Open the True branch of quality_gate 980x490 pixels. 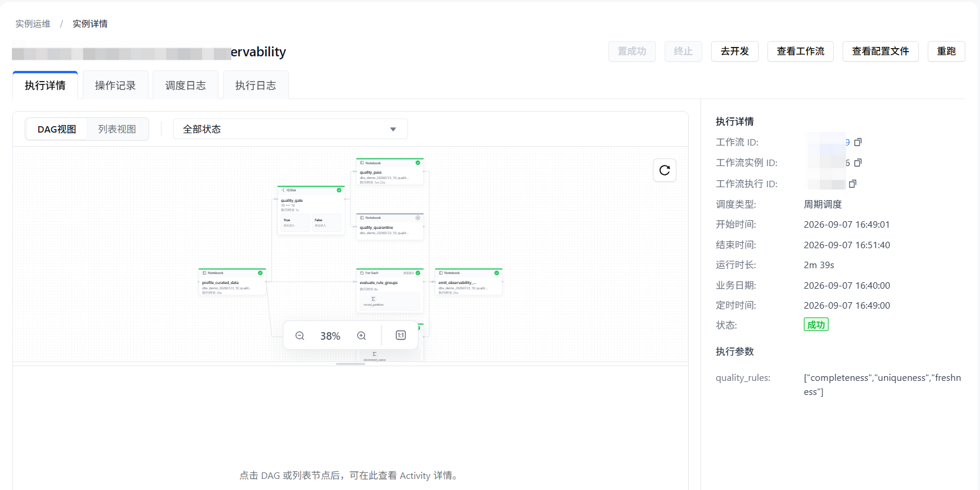click(x=295, y=222)
